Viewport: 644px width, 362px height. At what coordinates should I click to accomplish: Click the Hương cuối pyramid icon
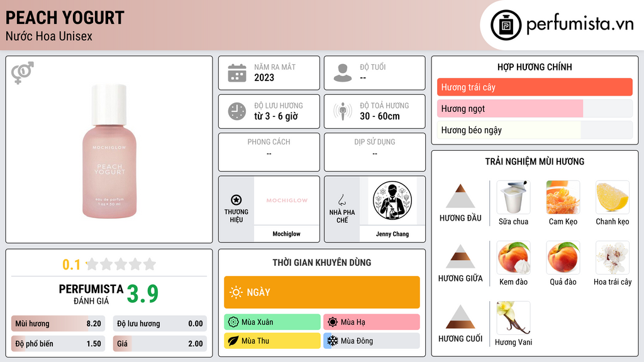click(x=460, y=317)
